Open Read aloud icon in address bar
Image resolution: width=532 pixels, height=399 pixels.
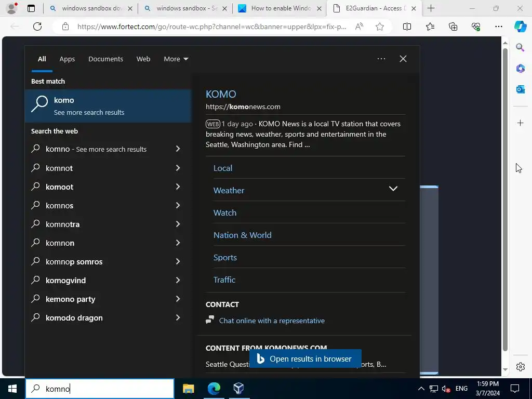pyautogui.click(x=359, y=26)
